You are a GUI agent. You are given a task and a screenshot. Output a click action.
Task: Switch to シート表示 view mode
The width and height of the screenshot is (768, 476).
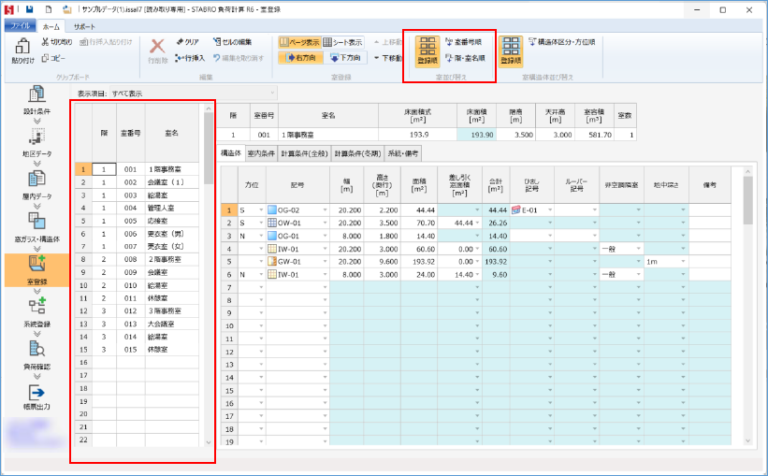point(342,43)
